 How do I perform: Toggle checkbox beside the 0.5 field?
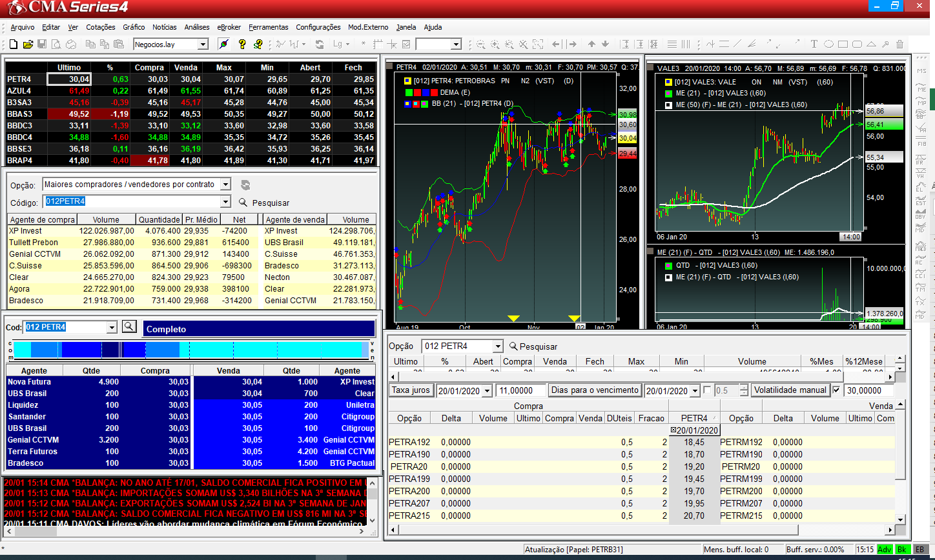[x=707, y=390]
